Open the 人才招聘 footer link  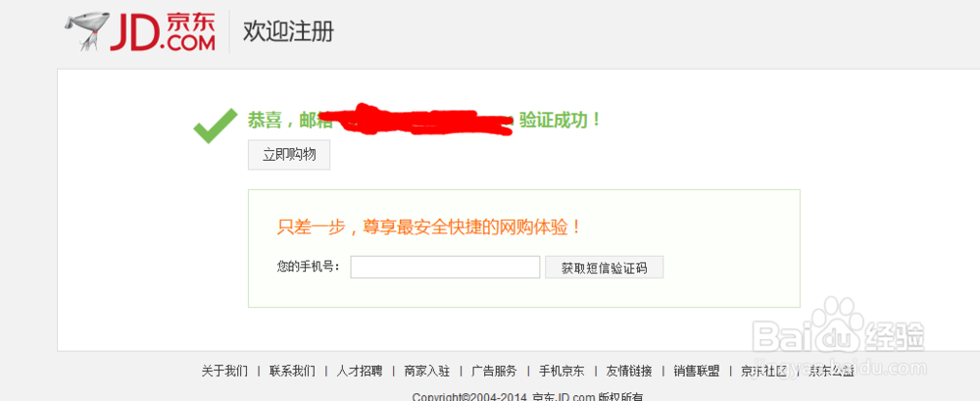(360, 371)
